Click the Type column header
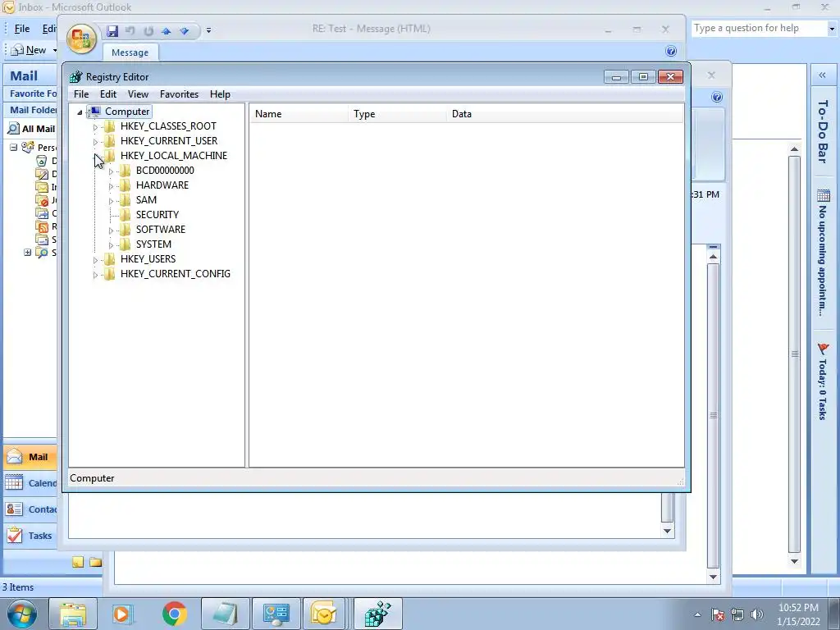Viewport: 840px width, 630px height. (397, 113)
